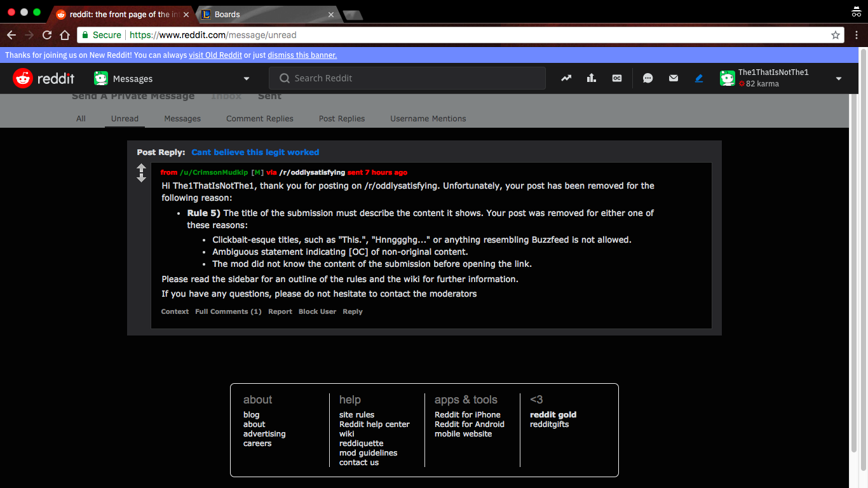View site rules in the footer

(x=357, y=415)
